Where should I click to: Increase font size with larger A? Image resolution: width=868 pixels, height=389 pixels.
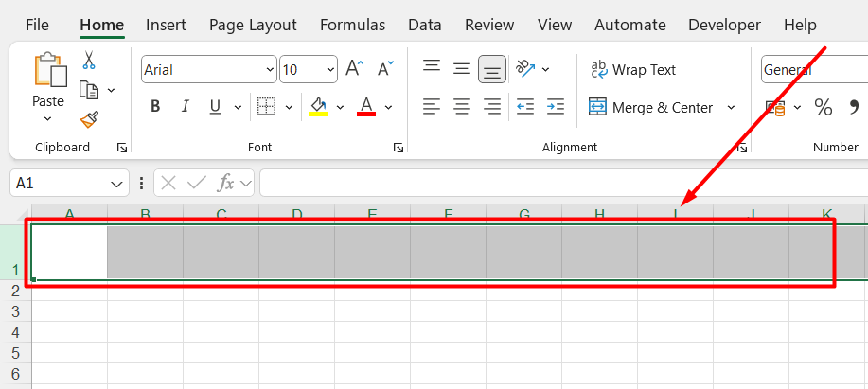355,69
